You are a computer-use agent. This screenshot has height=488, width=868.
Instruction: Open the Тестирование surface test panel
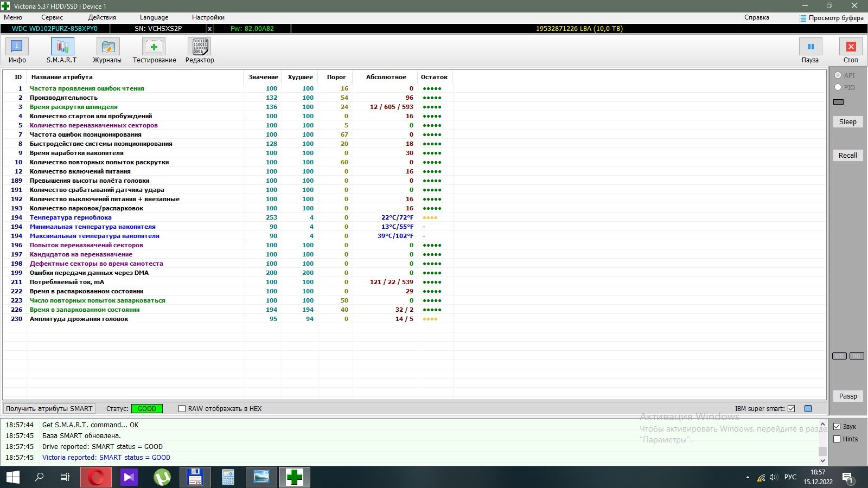click(x=154, y=51)
